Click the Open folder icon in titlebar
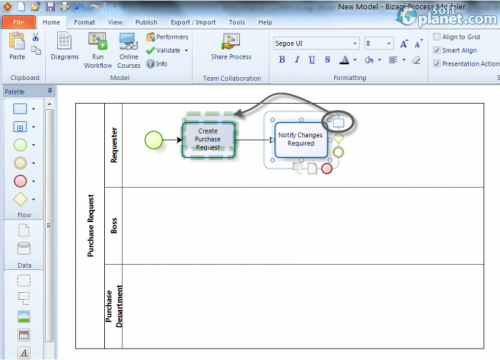Image resolution: width=500 pixels, height=360 pixels. tap(35, 6)
